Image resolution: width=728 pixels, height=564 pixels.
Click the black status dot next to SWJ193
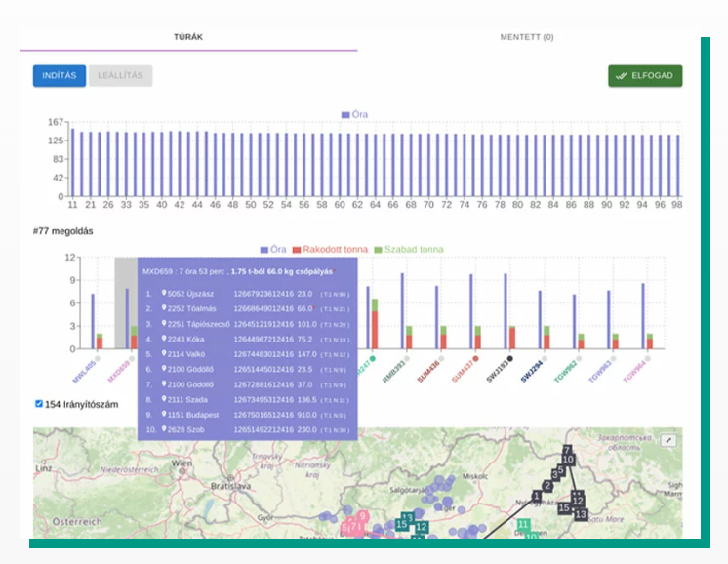pos(509,358)
